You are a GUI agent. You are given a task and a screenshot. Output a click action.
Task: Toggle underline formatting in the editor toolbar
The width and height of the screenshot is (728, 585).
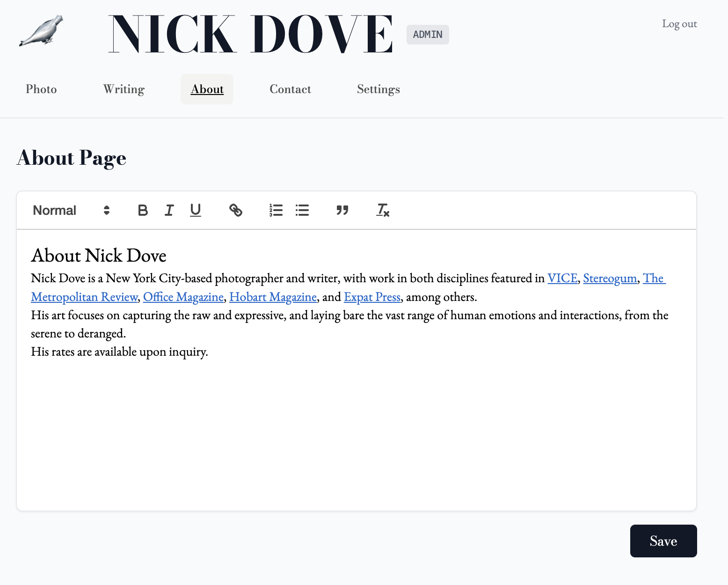[x=196, y=210]
